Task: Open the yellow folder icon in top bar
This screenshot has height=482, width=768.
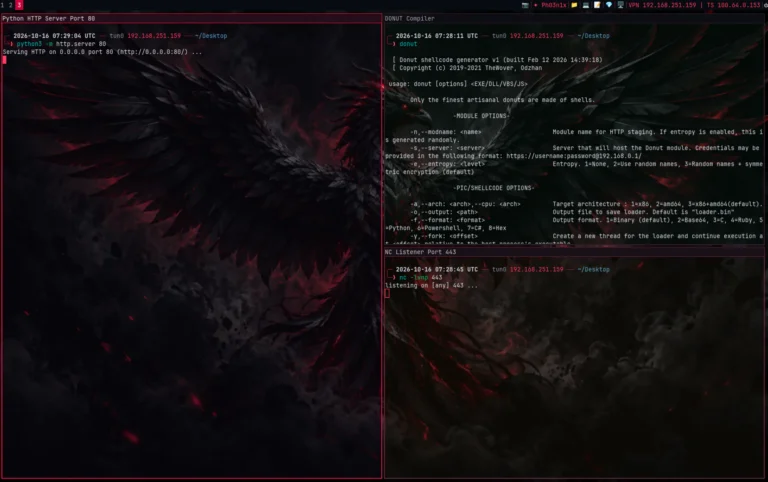Action: click(574, 5)
